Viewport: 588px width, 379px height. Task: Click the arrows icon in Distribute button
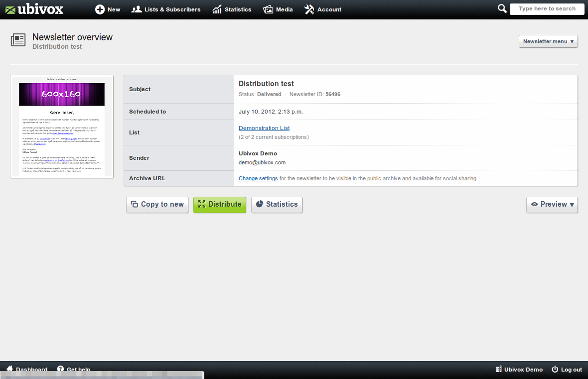point(202,204)
